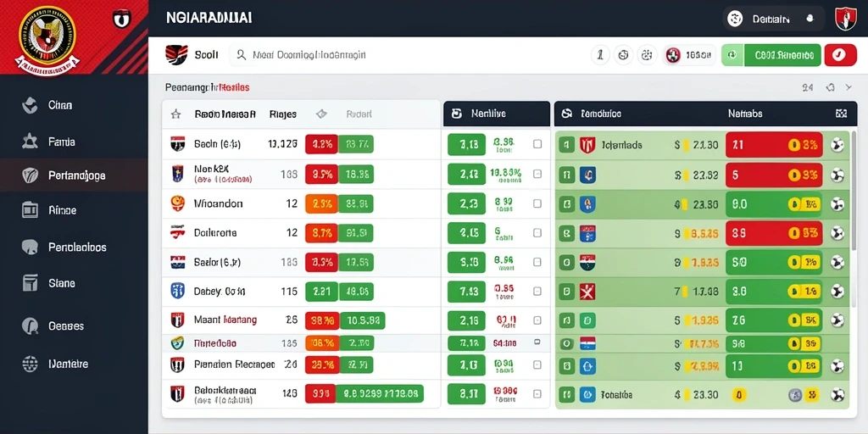Viewport: 868px width, 434px height.
Task: Click the orange percentage badge in Mioandon row
Action: click(321, 203)
